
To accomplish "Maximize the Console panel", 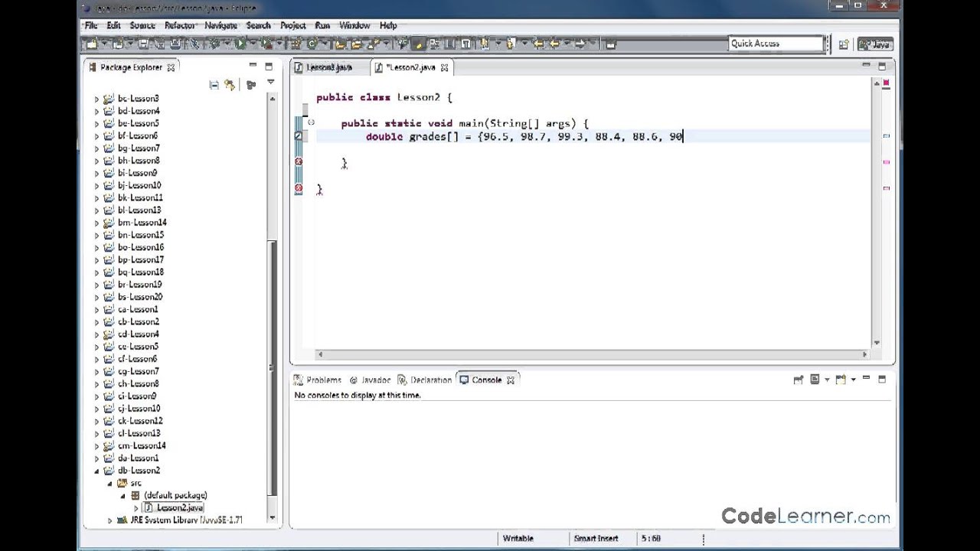I will coord(882,379).
